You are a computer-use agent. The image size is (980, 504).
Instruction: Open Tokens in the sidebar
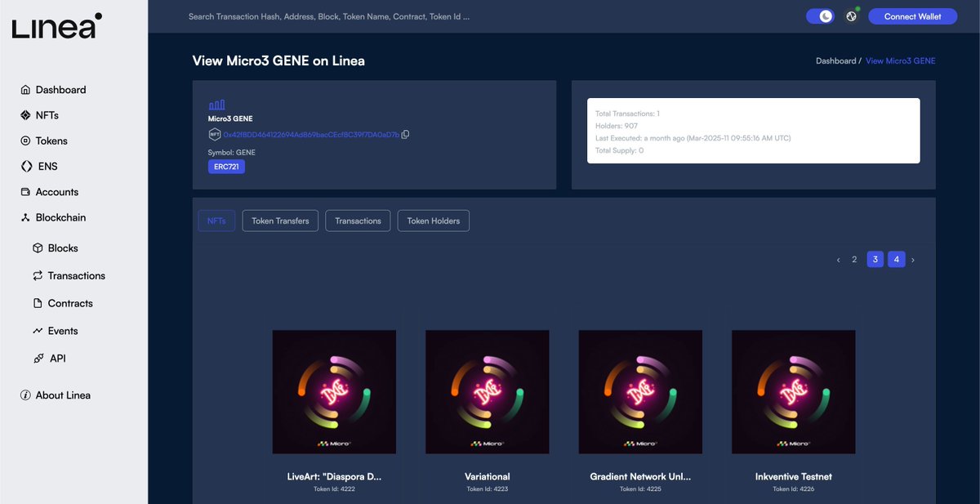[51, 140]
